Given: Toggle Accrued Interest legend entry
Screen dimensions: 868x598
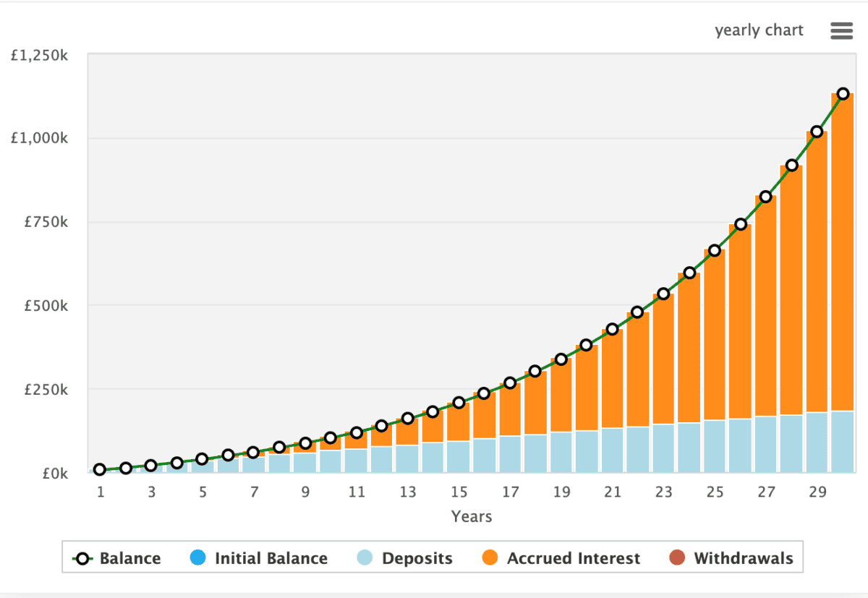Looking at the screenshot, I should tap(573, 558).
